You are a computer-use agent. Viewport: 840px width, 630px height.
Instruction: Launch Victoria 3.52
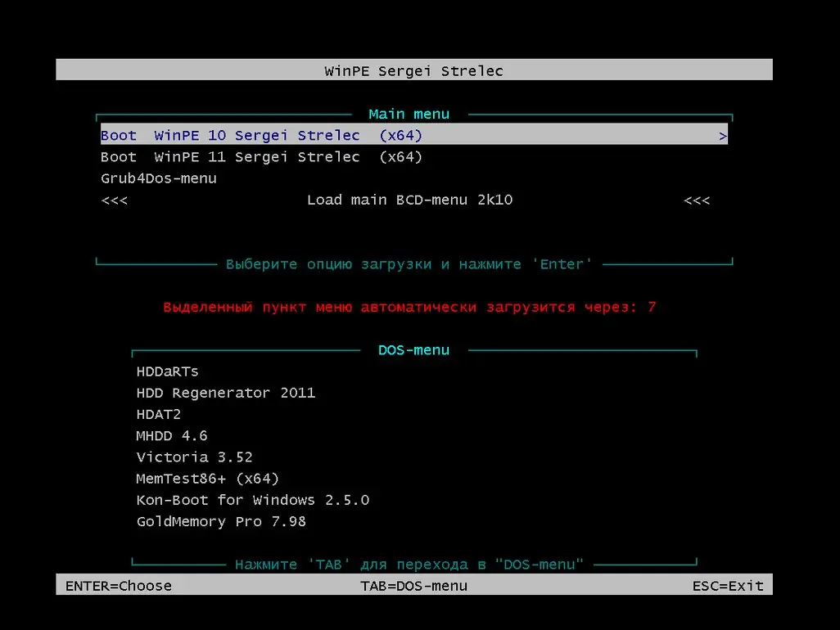(194, 457)
